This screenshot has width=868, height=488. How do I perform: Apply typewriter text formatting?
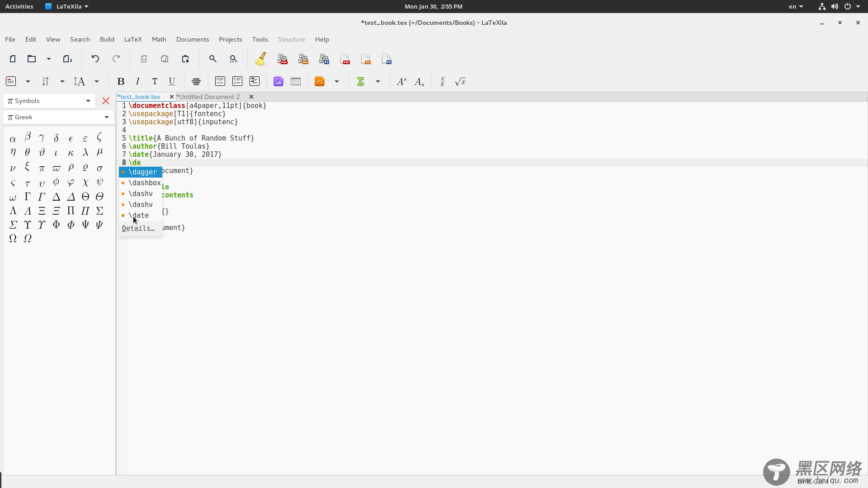[x=155, y=81]
